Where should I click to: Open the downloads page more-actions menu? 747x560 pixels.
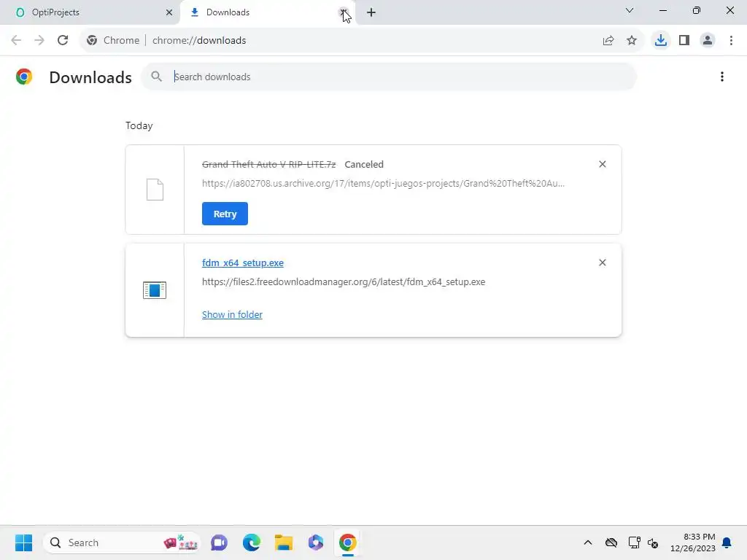722,77
